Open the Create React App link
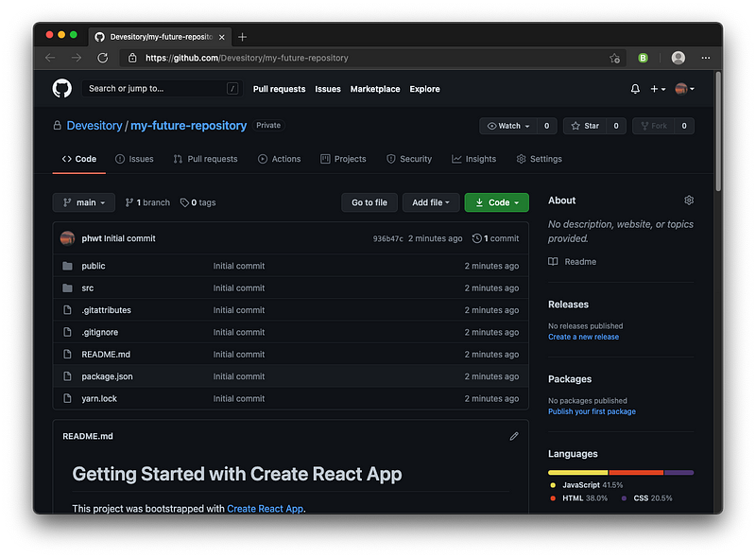The image size is (756, 558). tap(266, 508)
